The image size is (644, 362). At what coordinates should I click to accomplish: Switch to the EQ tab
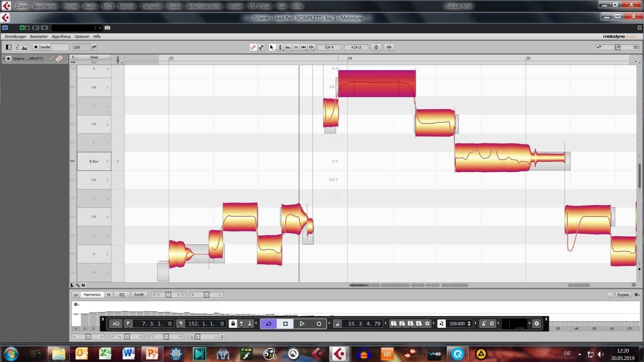[122, 295]
